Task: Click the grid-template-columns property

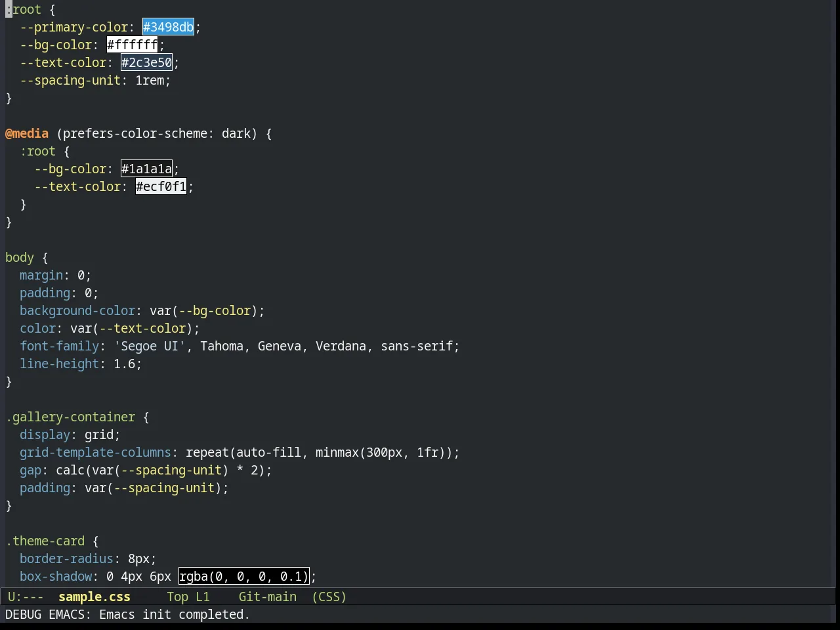Action: click(95, 452)
